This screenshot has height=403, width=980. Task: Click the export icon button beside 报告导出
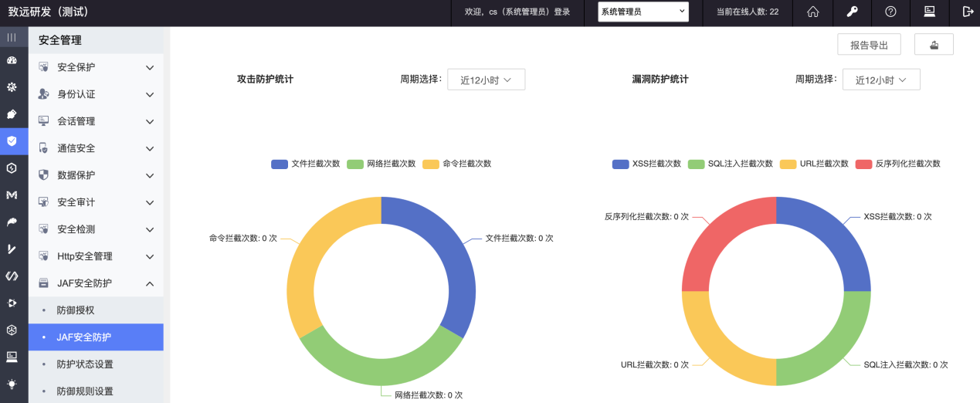click(934, 45)
